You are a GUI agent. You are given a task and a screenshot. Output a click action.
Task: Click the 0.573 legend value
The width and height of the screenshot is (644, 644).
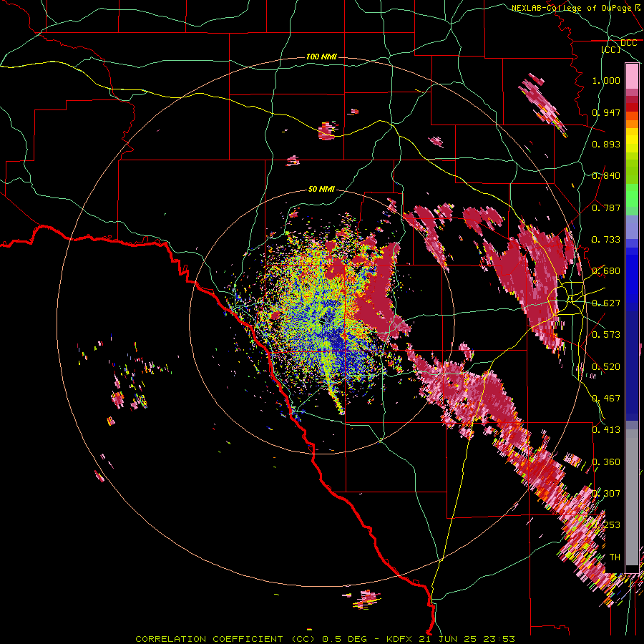point(606,335)
